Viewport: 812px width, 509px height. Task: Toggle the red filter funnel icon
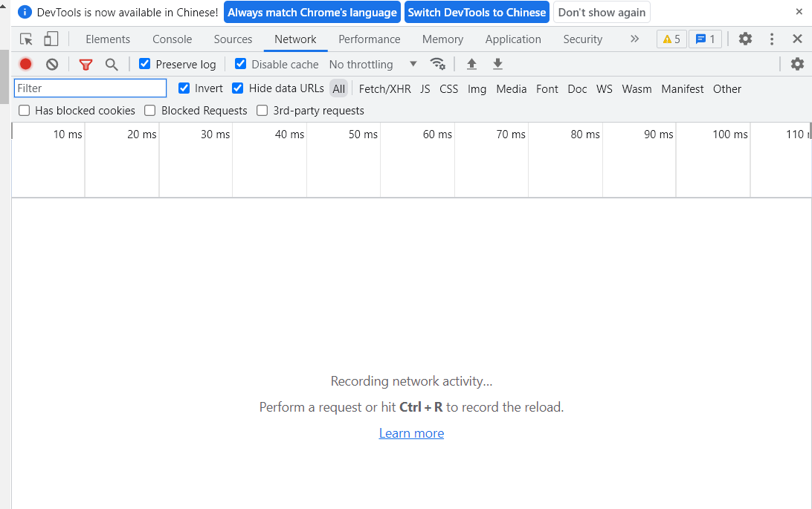[x=86, y=64]
